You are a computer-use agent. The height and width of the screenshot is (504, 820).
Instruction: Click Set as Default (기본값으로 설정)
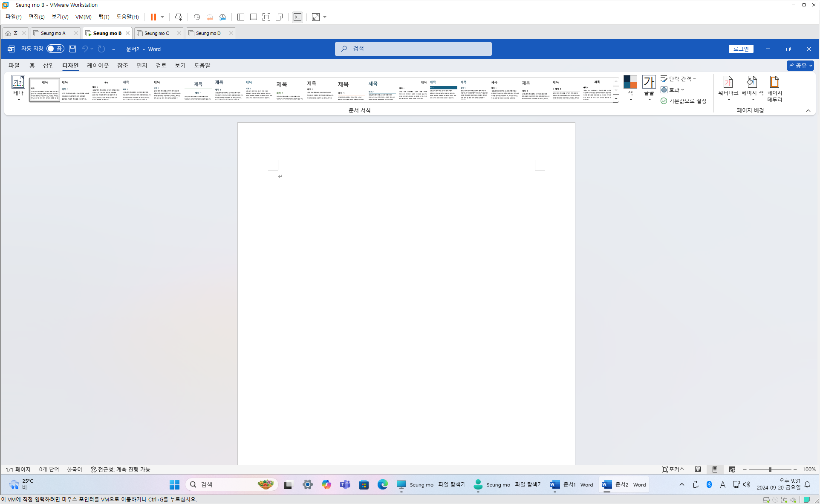[684, 101]
